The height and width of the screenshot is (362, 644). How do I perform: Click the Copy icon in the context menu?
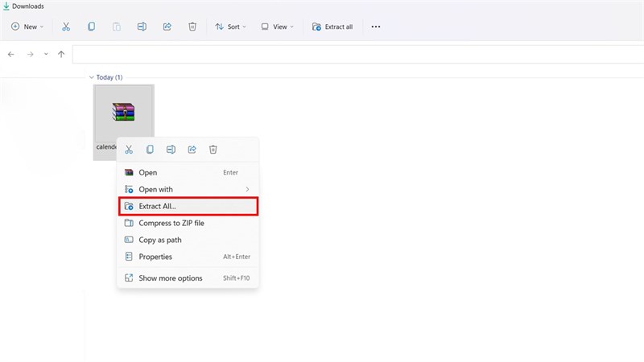[x=150, y=150]
